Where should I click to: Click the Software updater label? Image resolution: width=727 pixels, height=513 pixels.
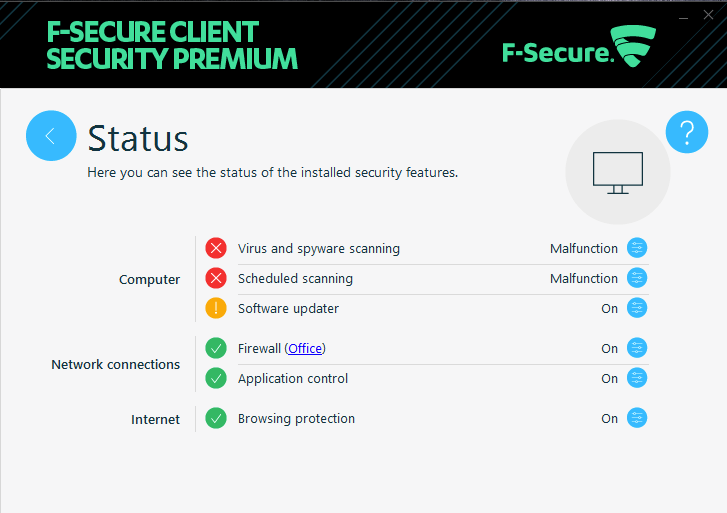coord(288,309)
